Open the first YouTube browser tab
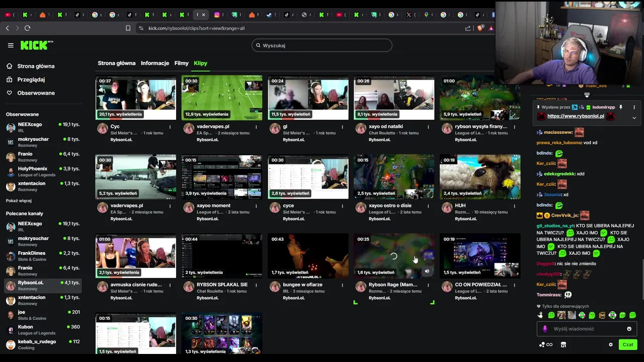644x362 pixels. click(x=8, y=15)
